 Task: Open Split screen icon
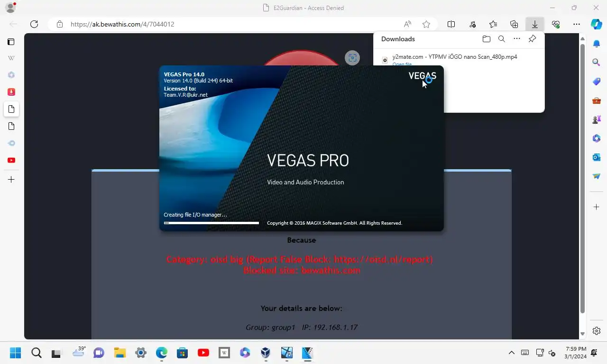click(x=451, y=24)
